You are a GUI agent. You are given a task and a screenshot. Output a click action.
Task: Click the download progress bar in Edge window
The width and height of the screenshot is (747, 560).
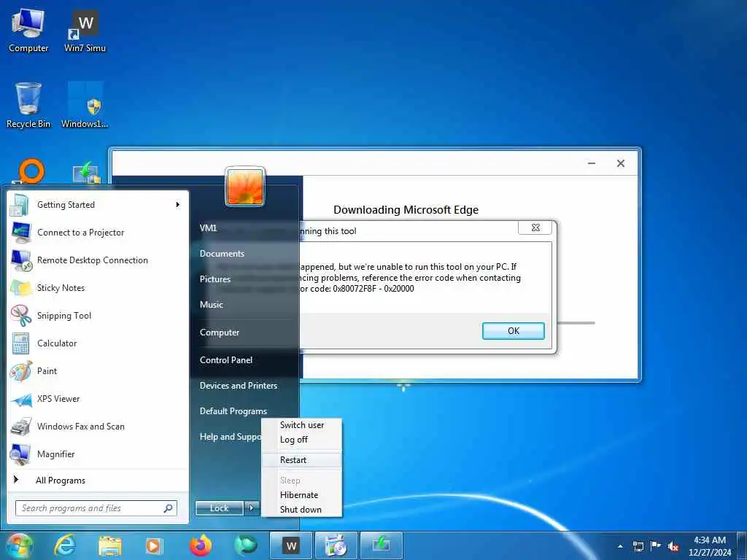click(x=576, y=323)
